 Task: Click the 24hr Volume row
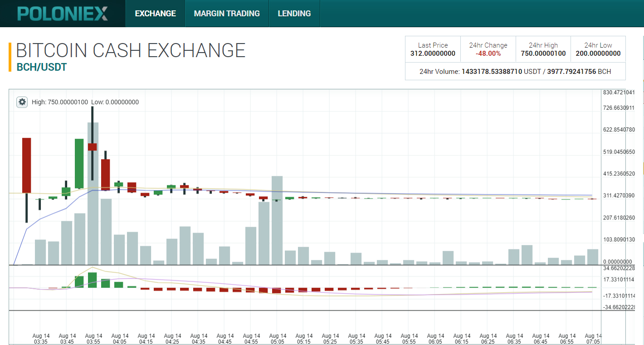(x=515, y=72)
